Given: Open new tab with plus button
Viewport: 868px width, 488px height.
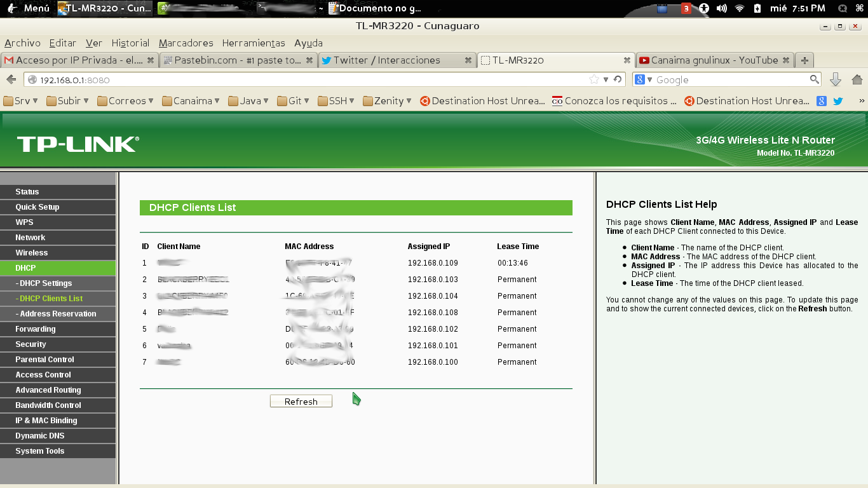Looking at the screenshot, I should 804,60.
